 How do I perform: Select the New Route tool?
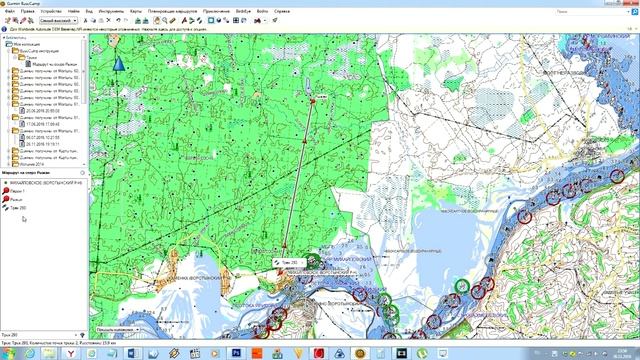pyautogui.click(x=192, y=20)
